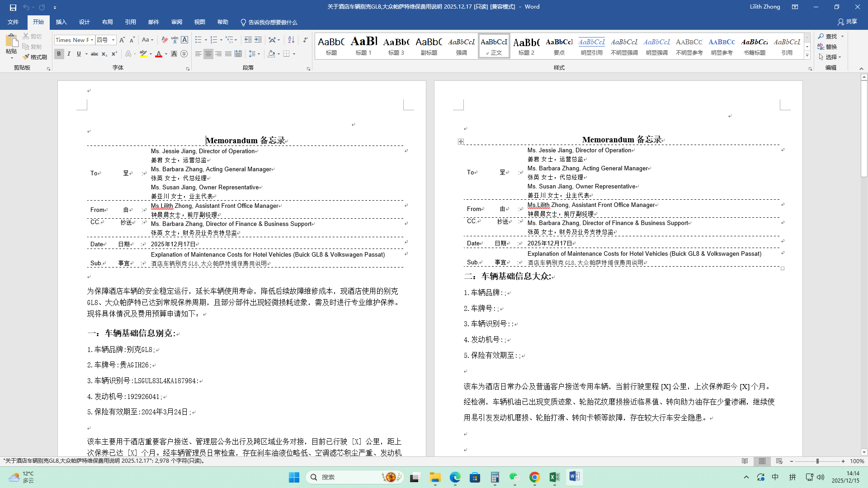Viewport: 868px width, 488px height.
Task: Open the 审阅 (Review) ribbon tab
Action: [176, 22]
